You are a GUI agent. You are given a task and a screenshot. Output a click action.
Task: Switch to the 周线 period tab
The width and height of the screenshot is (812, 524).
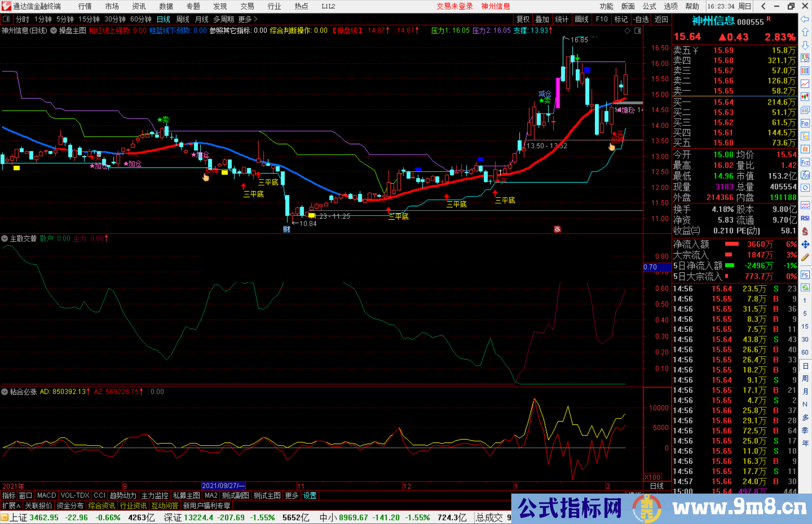(183, 19)
